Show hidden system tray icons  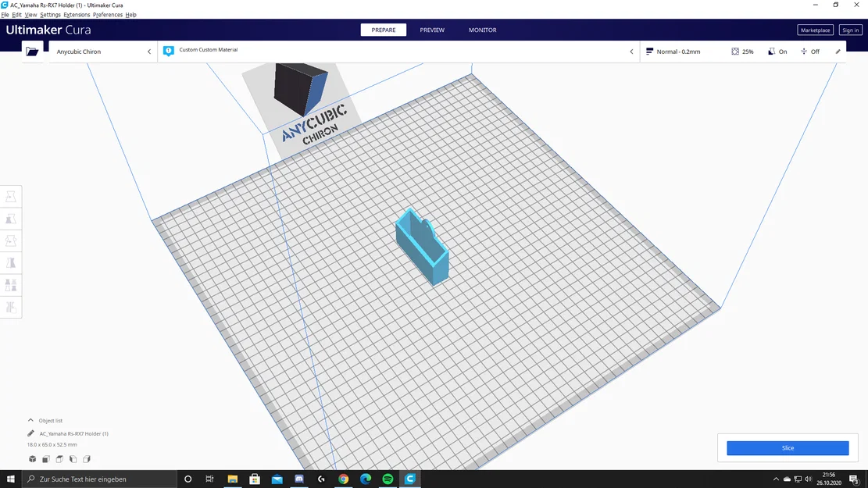coord(776,479)
